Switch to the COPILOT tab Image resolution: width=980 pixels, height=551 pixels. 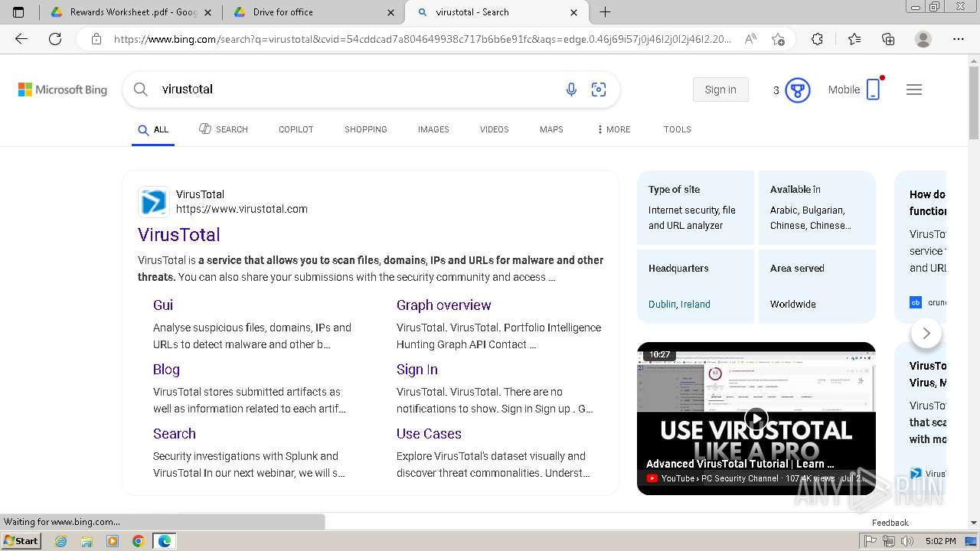(296, 129)
